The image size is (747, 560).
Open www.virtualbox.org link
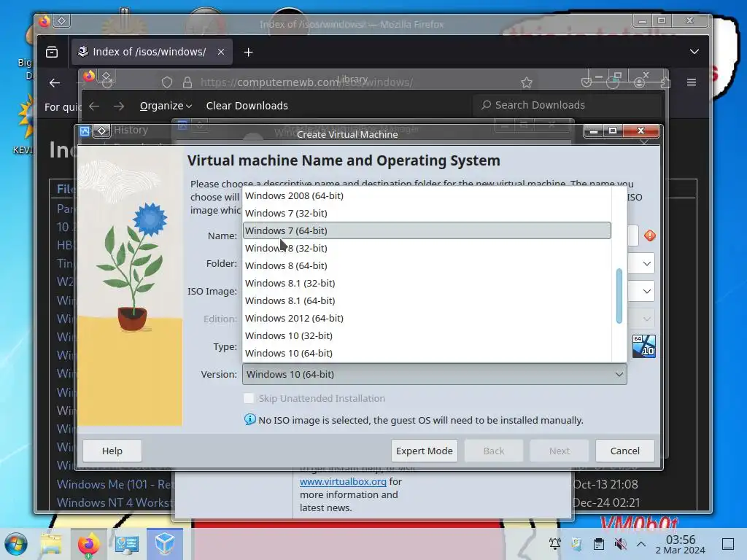tap(343, 481)
